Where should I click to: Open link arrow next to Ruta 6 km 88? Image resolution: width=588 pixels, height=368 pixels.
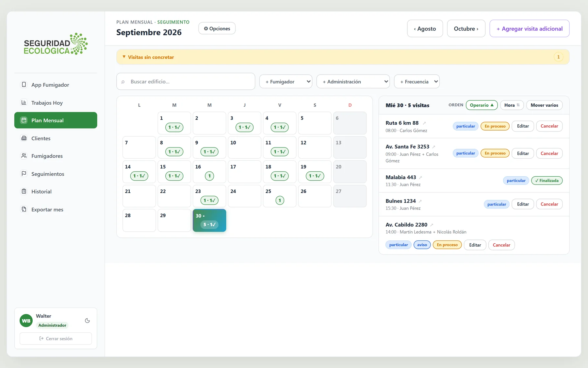(424, 123)
